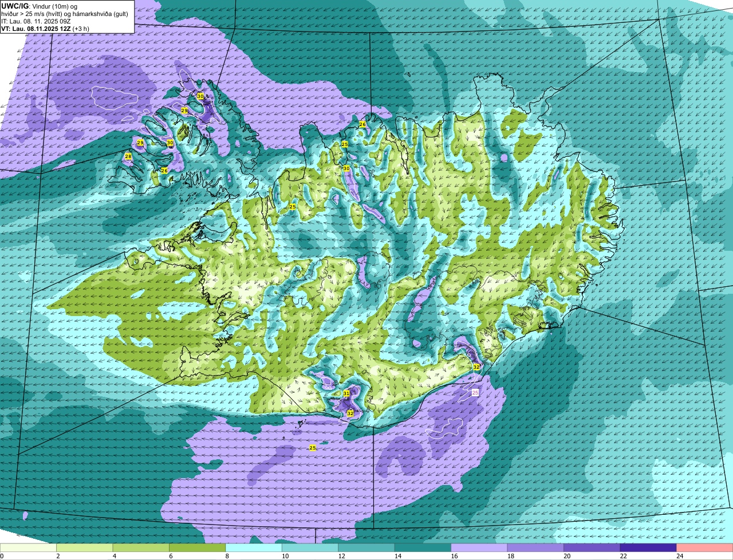Click legend scale number "8"
The height and width of the screenshot is (560, 733).
[226, 555]
